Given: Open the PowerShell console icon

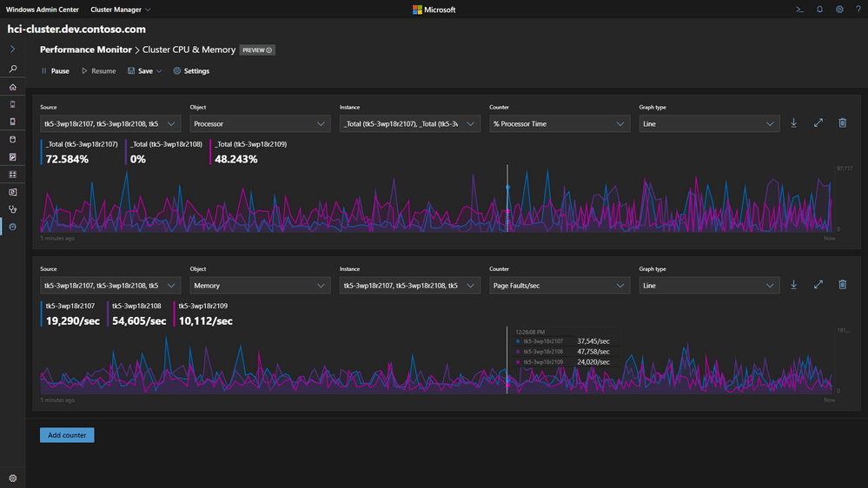Looking at the screenshot, I should pos(799,10).
